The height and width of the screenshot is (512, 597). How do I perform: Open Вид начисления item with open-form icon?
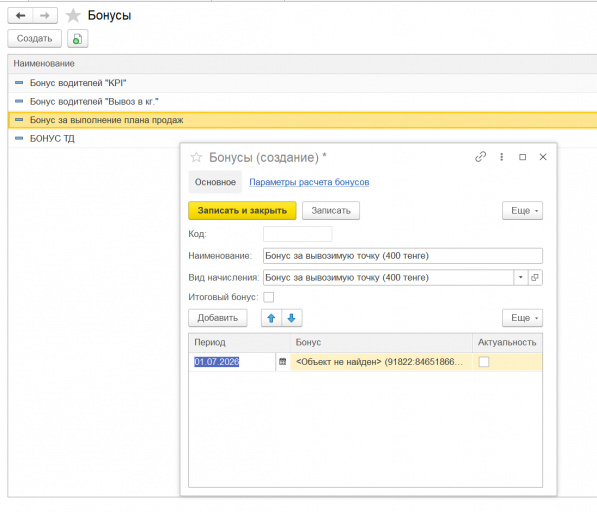(x=535, y=278)
